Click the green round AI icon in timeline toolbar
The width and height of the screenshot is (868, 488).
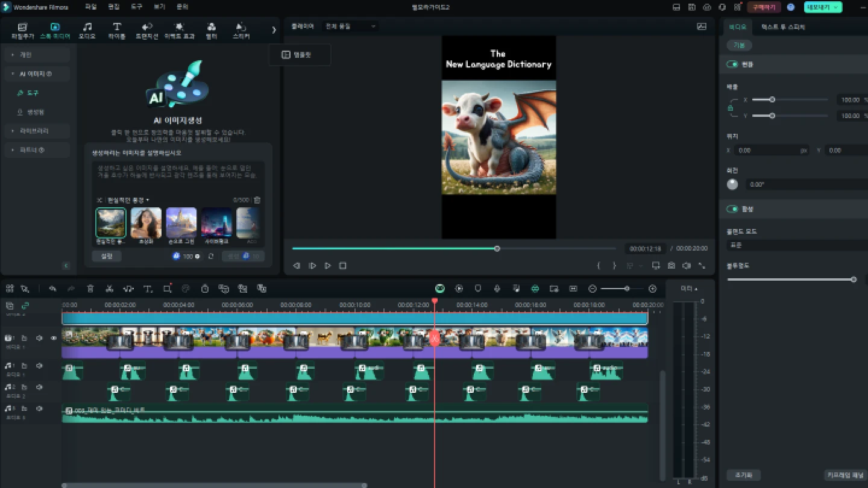point(440,289)
